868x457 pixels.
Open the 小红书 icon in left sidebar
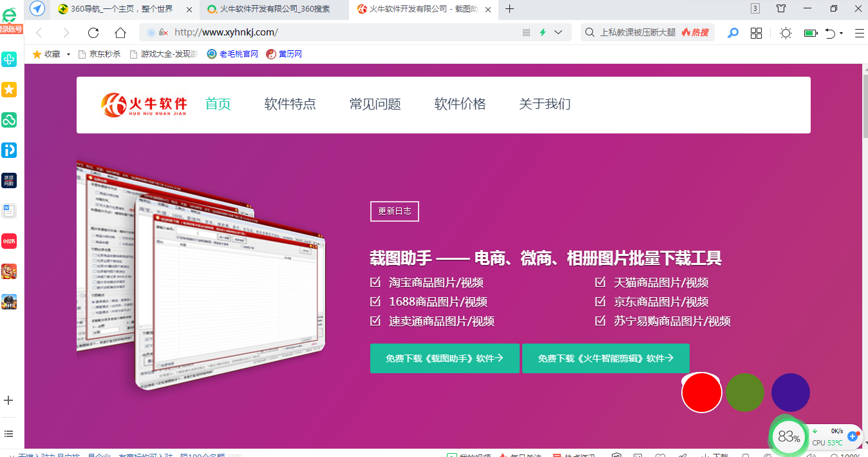9,240
